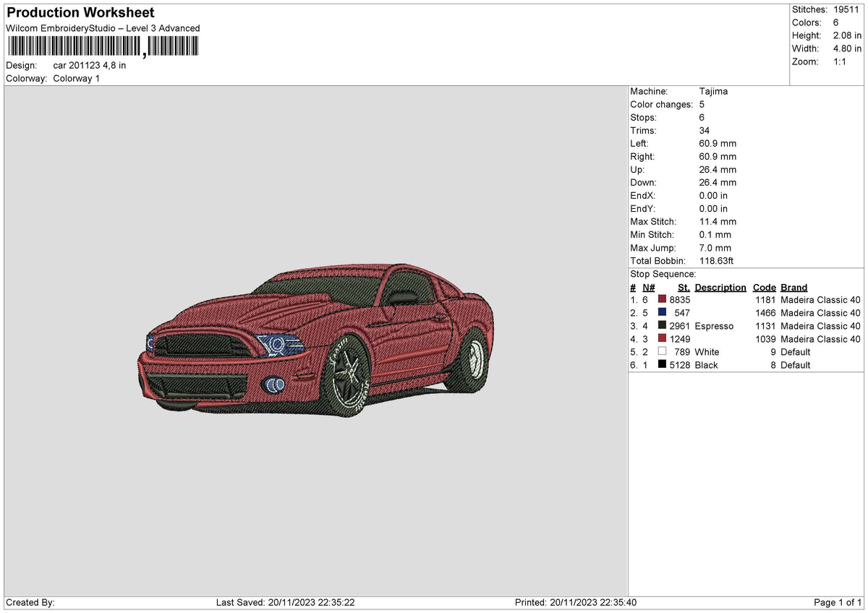Select the Black color swatch
This screenshot has width=868, height=613.
coord(662,364)
